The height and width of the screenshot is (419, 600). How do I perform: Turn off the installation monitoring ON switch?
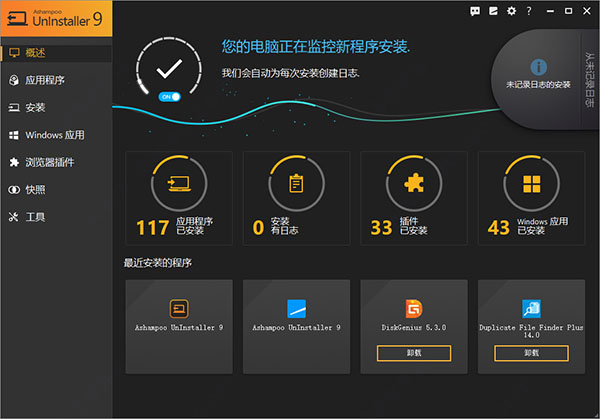169,97
